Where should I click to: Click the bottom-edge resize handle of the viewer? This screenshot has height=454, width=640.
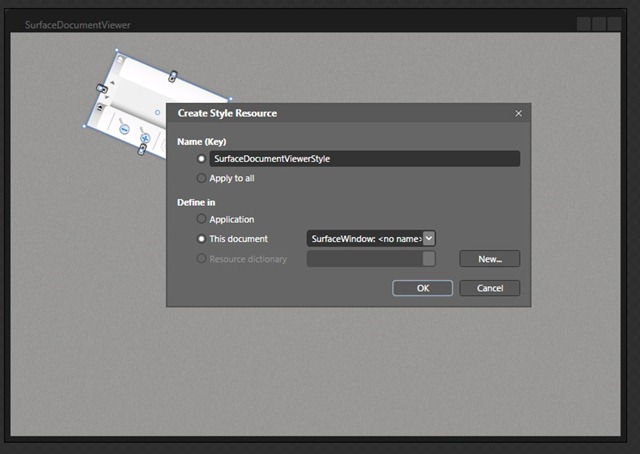pyautogui.click(x=142, y=150)
